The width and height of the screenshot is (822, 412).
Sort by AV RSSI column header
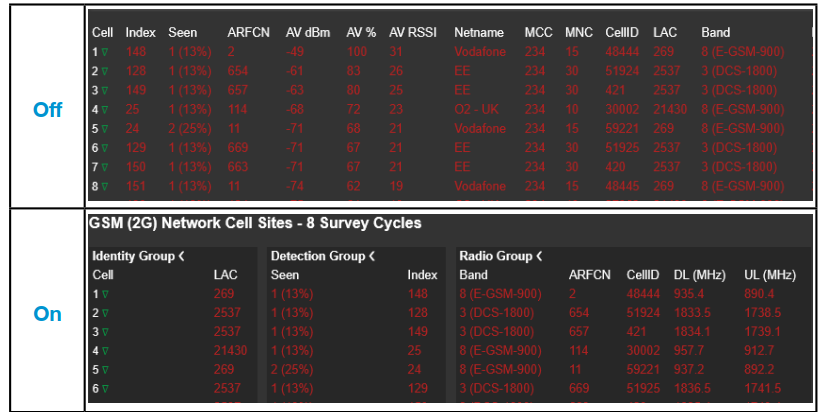pyautogui.click(x=413, y=32)
